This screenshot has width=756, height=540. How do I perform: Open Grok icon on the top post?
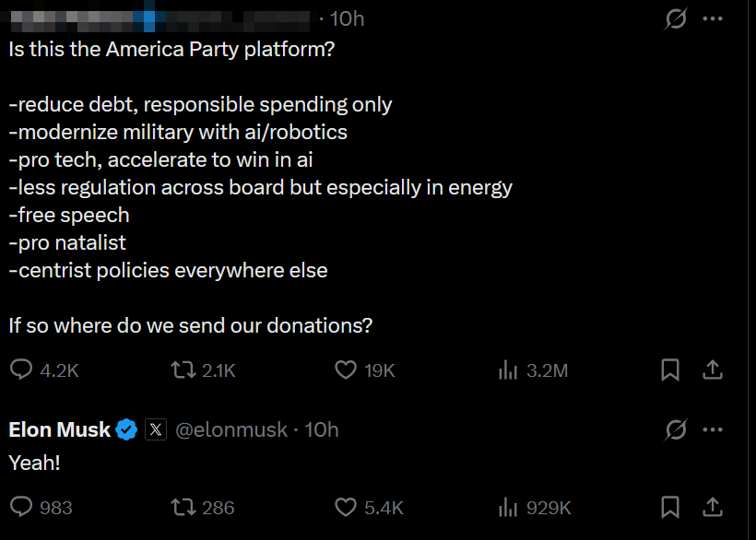tap(676, 18)
